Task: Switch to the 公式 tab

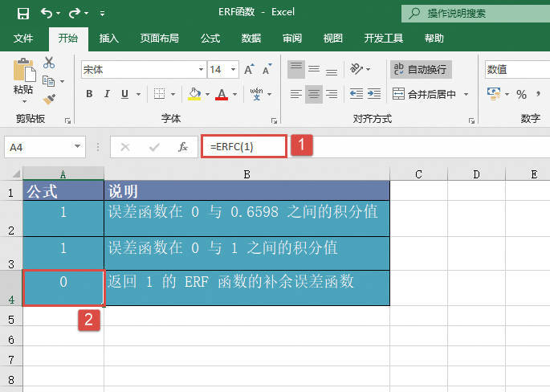Action: point(210,38)
